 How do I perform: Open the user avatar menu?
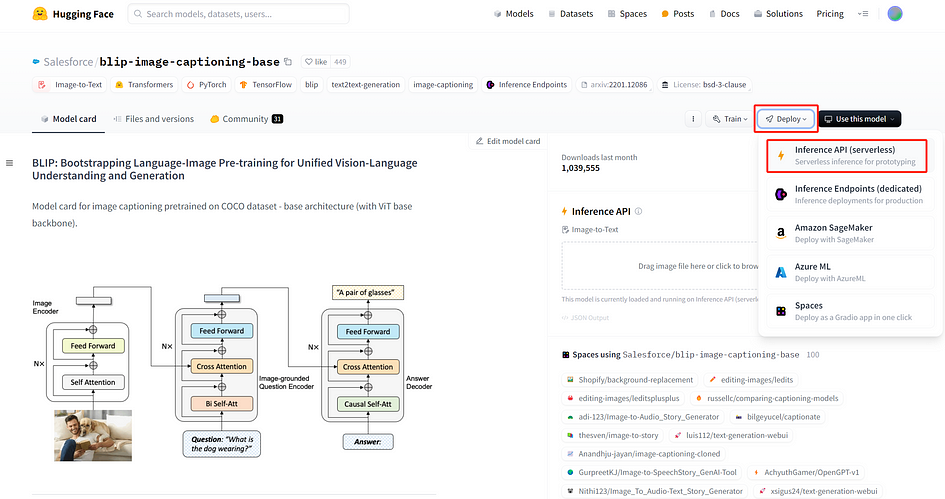(895, 14)
